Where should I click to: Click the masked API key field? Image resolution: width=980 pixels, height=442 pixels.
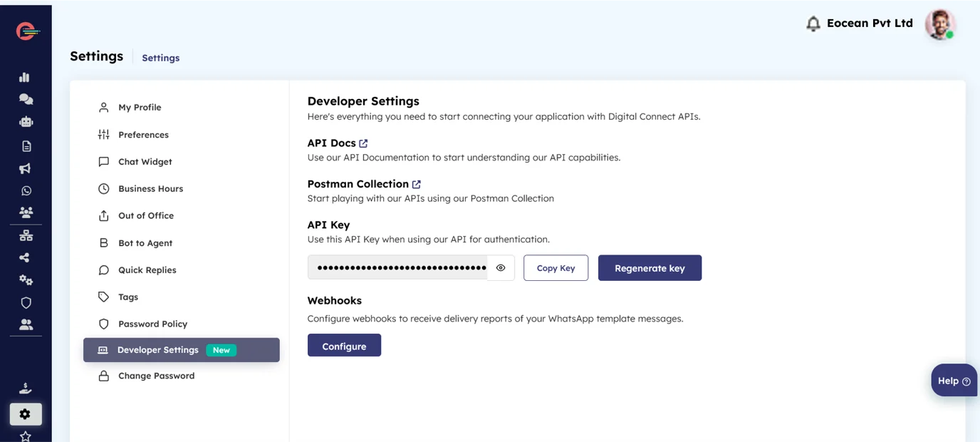pos(397,268)
